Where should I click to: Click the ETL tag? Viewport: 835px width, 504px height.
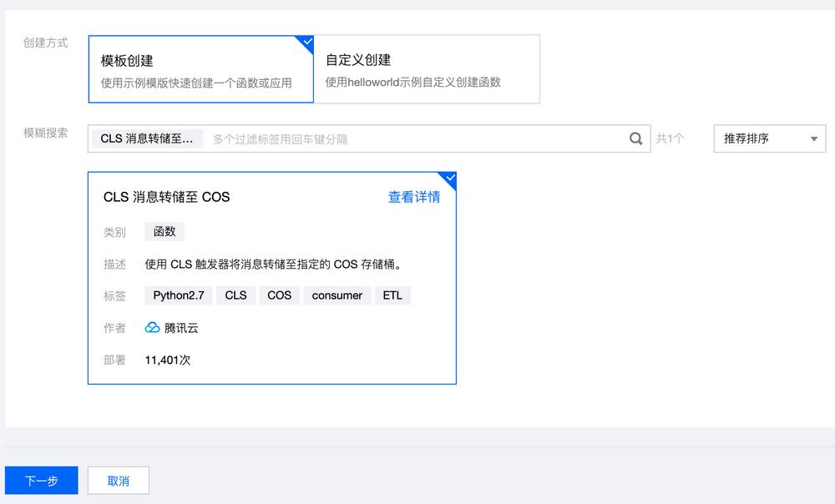click(392, 295)
